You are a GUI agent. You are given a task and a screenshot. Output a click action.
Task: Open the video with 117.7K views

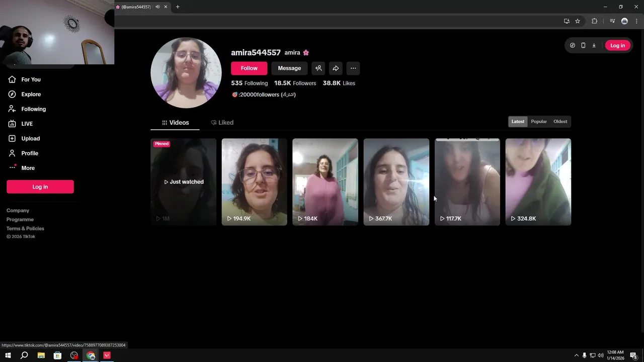pos(467,182)
